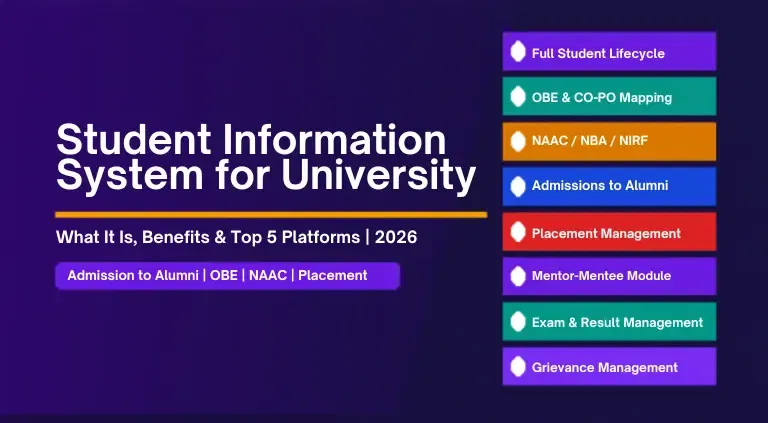This screenshot has height=423, width=768.
Task: Select the Grievance Management bar
Action: pos(609,366)
